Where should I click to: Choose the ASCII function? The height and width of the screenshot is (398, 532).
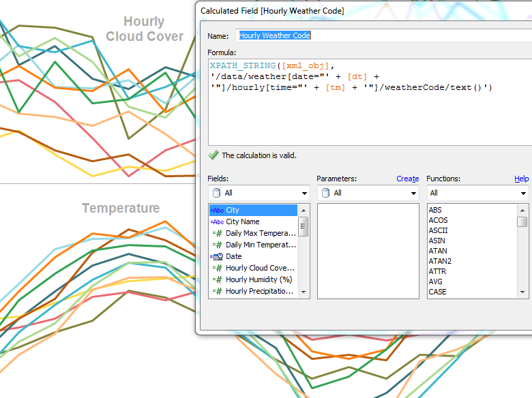coord(438,230)
